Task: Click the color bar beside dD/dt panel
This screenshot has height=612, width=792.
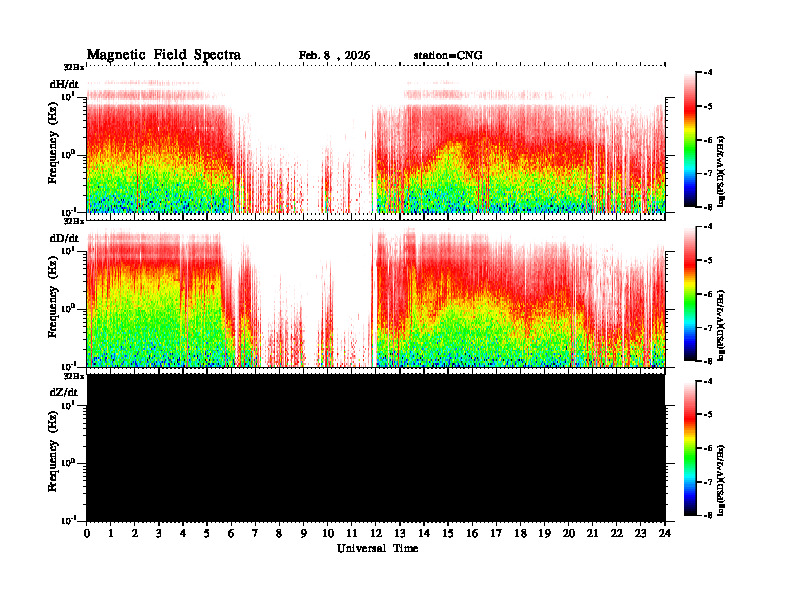Action: (689, 294)
